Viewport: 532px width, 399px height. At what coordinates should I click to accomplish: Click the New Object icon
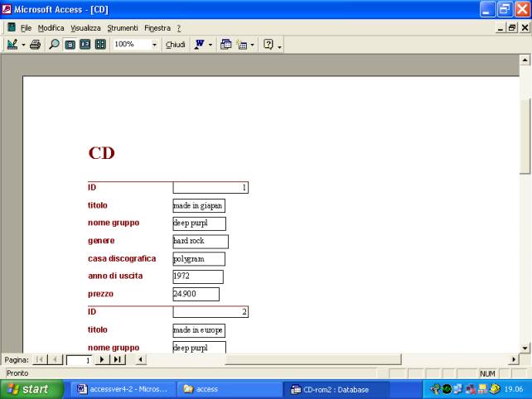point(242,45)
